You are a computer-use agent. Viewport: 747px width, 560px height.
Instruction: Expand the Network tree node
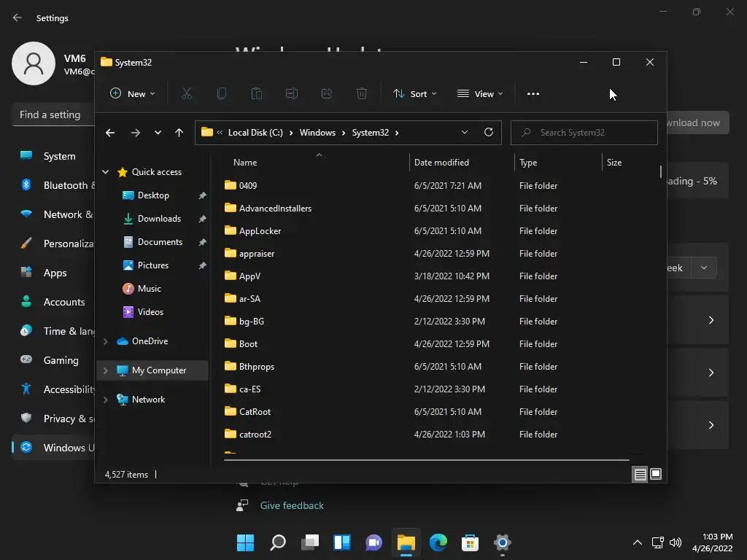pyautogui.click(x=106, y=400)
